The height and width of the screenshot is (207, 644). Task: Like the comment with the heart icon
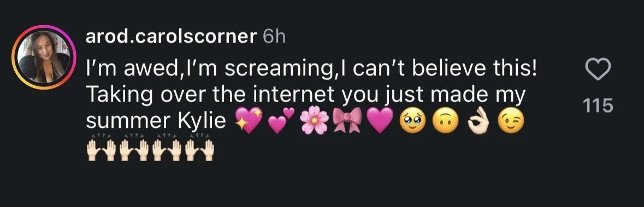598,69
